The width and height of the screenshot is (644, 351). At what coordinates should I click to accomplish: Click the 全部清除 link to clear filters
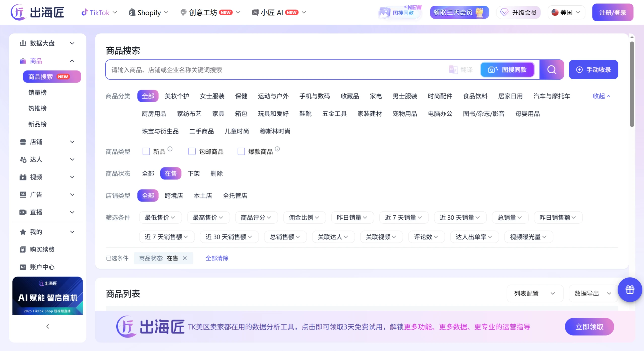(217, 258)
